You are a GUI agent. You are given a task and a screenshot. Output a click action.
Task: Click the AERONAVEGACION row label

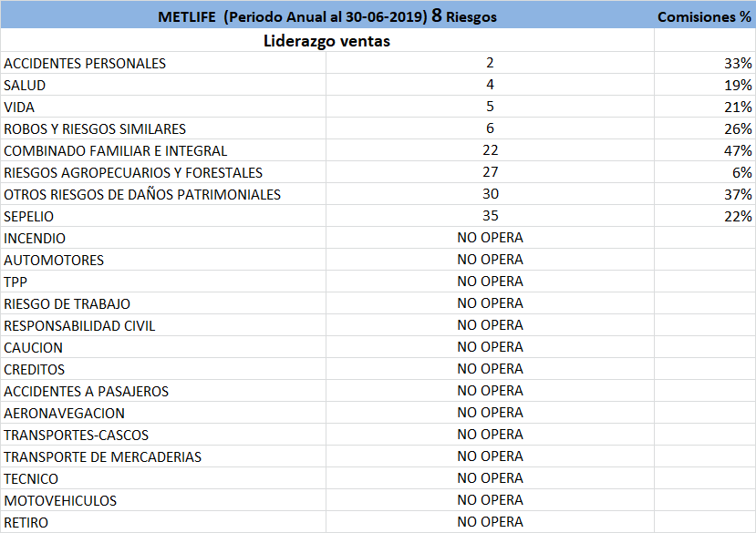64,414
